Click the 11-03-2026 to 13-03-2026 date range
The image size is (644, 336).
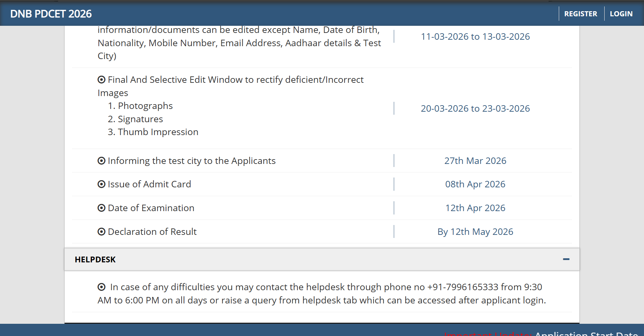[x=475, y=37]
